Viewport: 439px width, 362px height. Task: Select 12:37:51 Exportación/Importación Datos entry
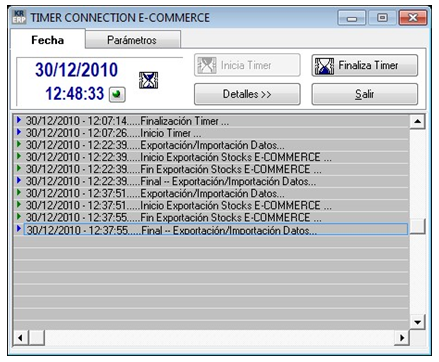pos(211,193)
